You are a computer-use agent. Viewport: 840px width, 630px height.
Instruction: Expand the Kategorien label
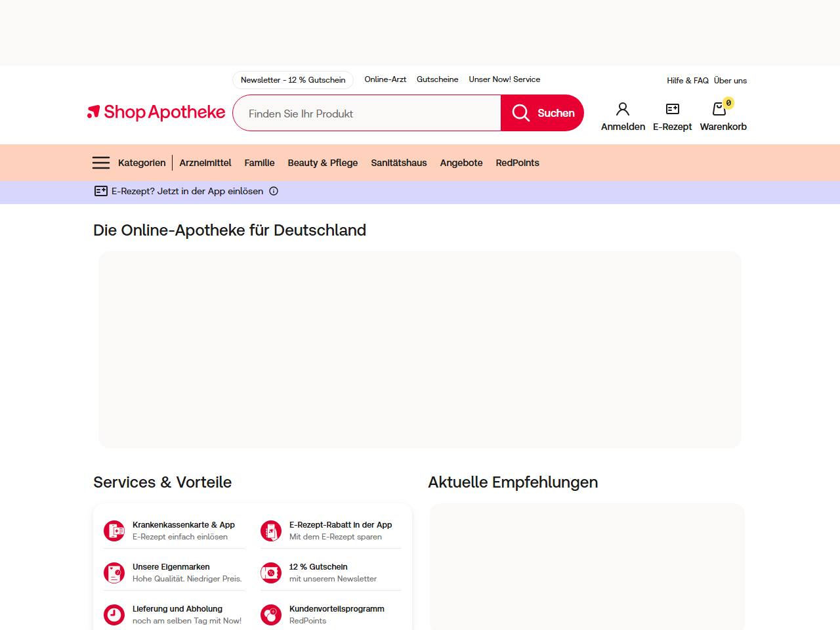coord(142,163)
